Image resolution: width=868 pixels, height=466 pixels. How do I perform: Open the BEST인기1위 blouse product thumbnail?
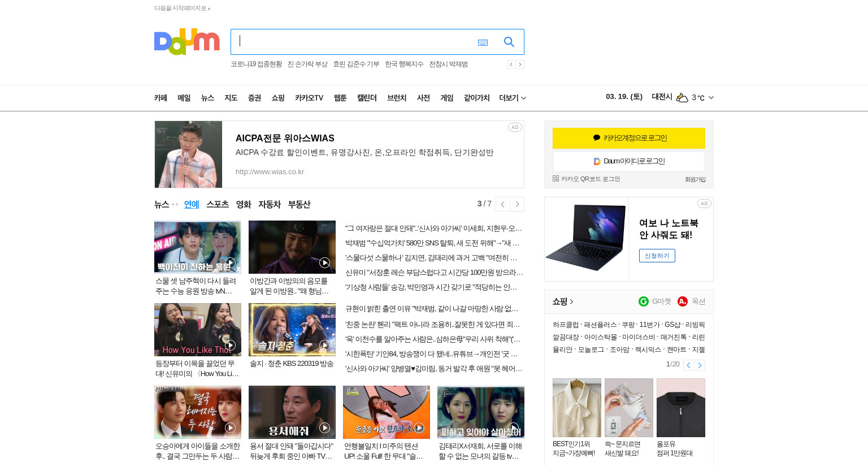point(577,408)
